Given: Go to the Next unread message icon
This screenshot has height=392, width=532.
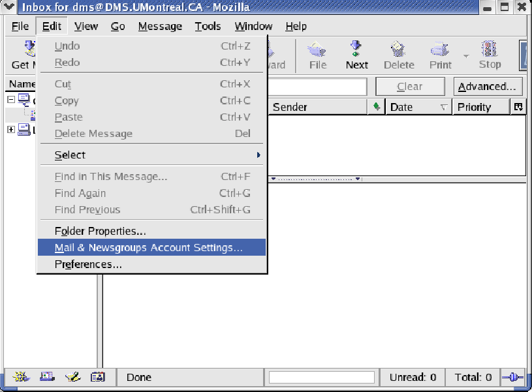Looking at the screenshot, I should (x=356, y=48).
